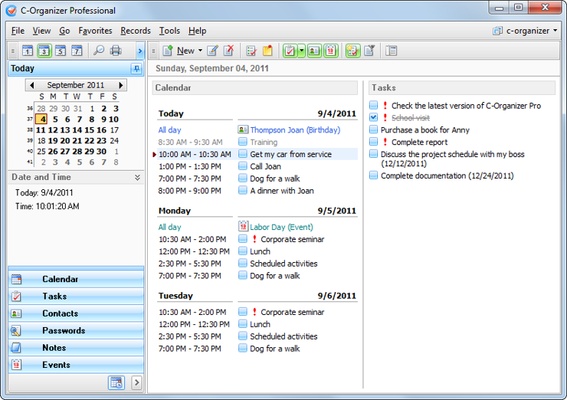Click the calendar icon in bottom bar
This screenshot has width=567, height=400.
[116, 383]
